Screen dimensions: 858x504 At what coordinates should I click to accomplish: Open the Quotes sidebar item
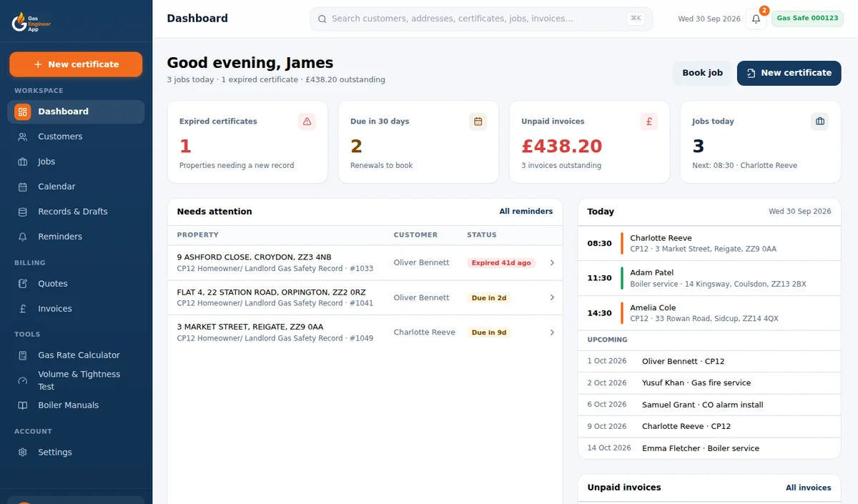[x=76, y=284]
